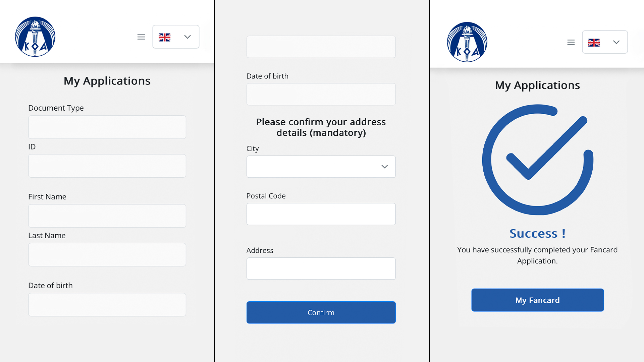Focus the Document Type field
644x362 pixels.
[107, 127]
